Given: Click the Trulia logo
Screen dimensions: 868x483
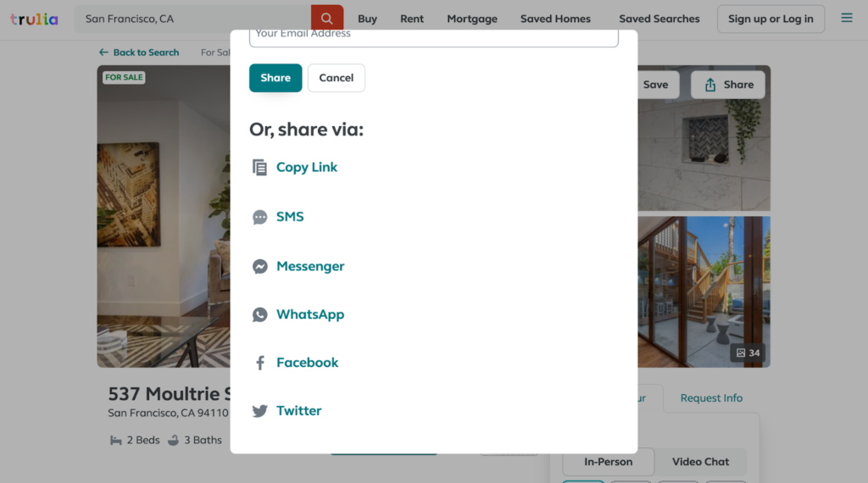Looking at the screenshot, I should point(34,19).
